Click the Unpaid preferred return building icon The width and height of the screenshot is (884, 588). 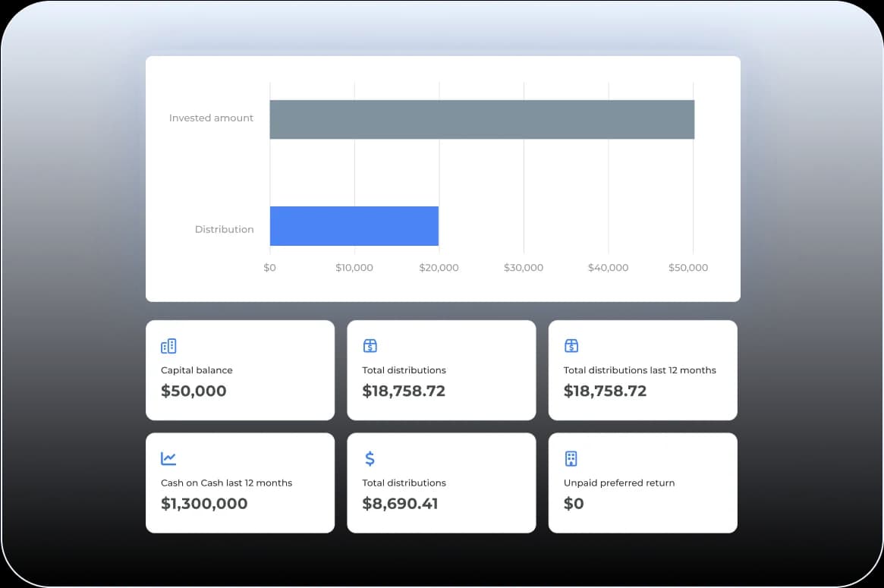point(571,458)
